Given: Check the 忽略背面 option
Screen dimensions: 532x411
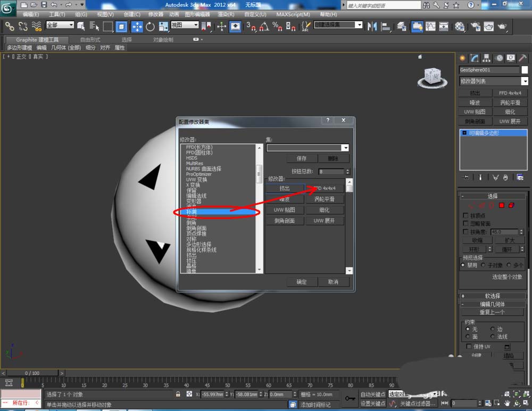Looking at the screenshot, I should pos(467,224).
